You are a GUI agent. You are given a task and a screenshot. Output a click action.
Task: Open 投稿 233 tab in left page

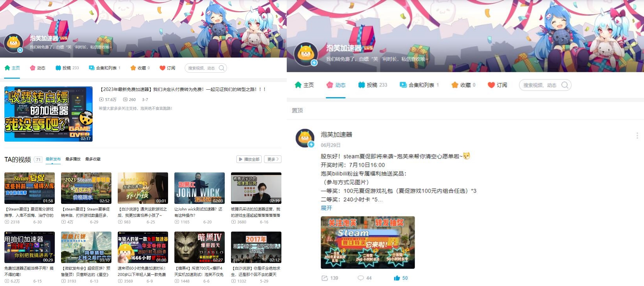[67, 68]
